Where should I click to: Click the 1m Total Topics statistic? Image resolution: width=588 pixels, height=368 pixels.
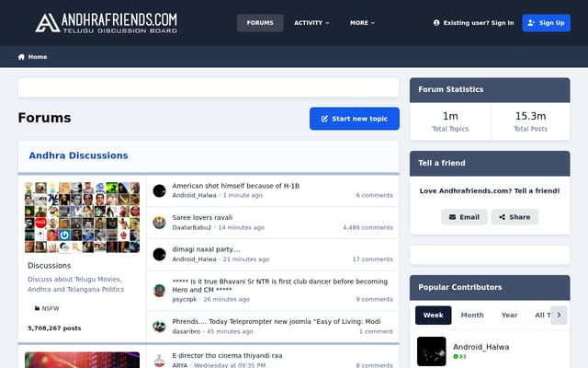click(450, 121)
